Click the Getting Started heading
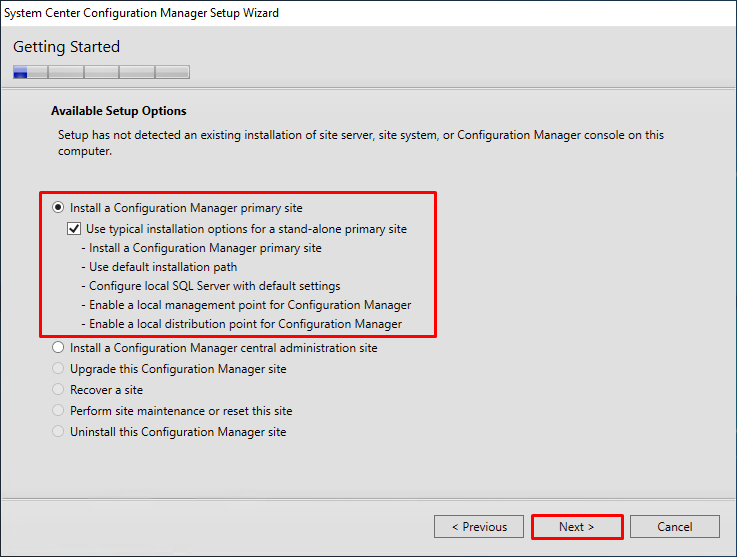The image size is (737, 557). pyautogui.click(x=66, y=47)
